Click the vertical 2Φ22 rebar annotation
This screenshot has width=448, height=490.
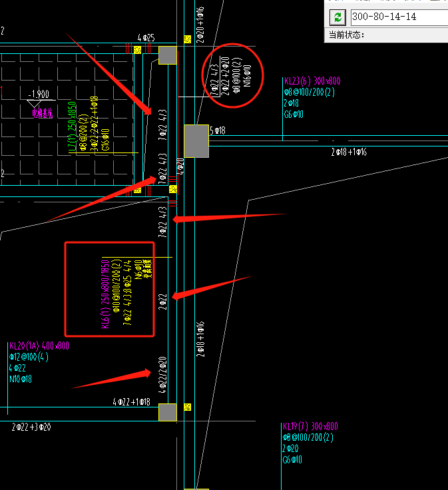pos(163,302)
